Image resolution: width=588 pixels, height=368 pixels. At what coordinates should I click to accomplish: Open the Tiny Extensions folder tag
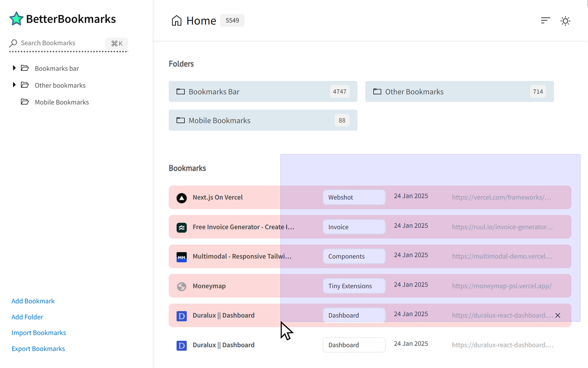[x=354, y=286]
